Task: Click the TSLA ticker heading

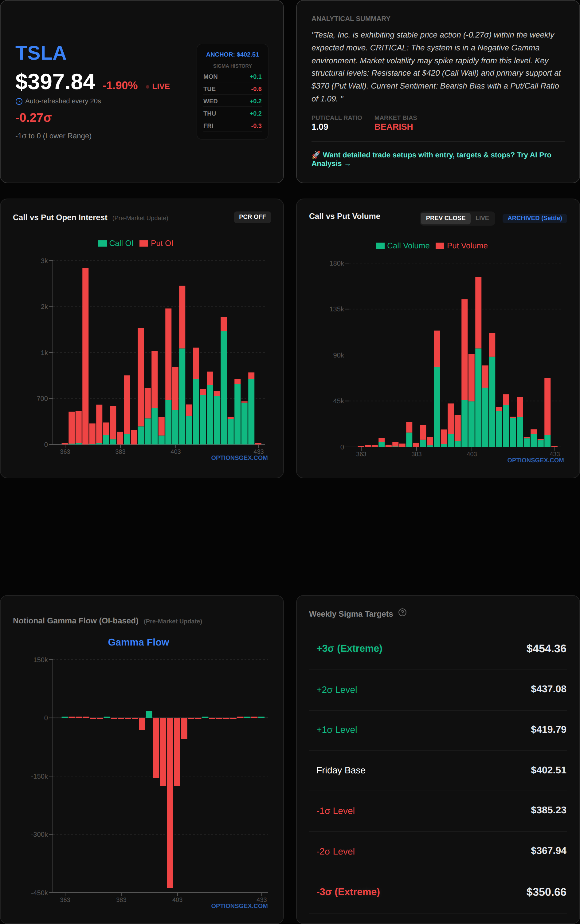Action: click(x=41, y=53)
